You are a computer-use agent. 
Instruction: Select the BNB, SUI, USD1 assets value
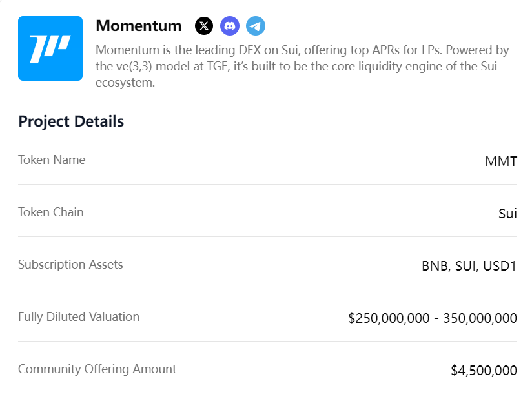coord(469,266)
